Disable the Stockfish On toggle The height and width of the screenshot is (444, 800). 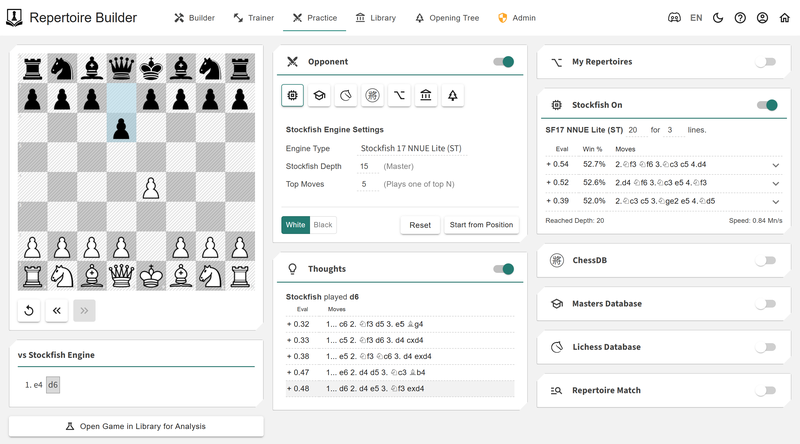pos(767,105)
